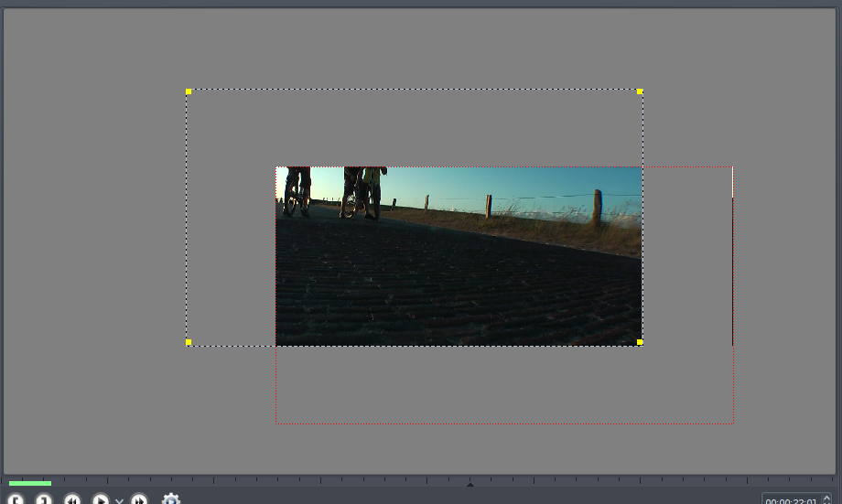
Task: Click the black playhead marker on ruler
Action: [x=470, y=483]
